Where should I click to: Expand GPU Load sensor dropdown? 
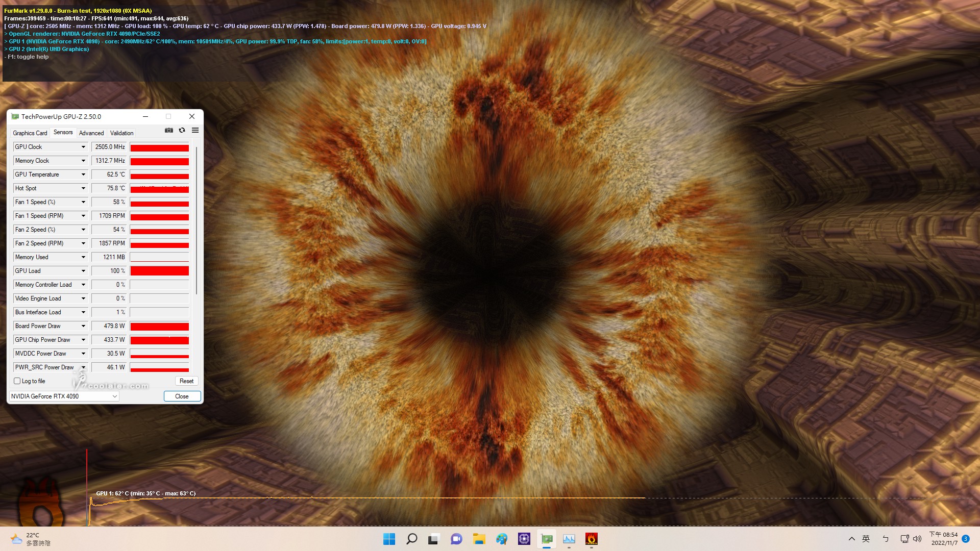[83, 271]
